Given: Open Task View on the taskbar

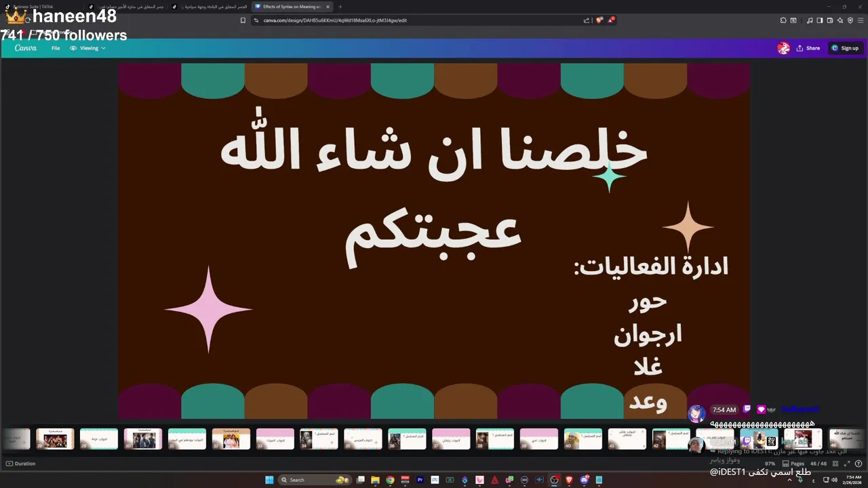Looking at the screenshot, I should (x=361, y=480).
